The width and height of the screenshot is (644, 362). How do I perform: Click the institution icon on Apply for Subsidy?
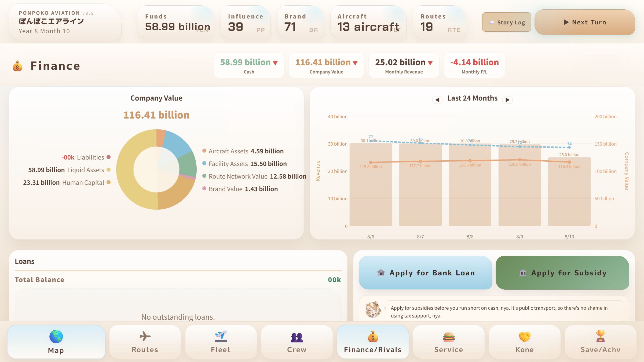click(x=523, y=273)
